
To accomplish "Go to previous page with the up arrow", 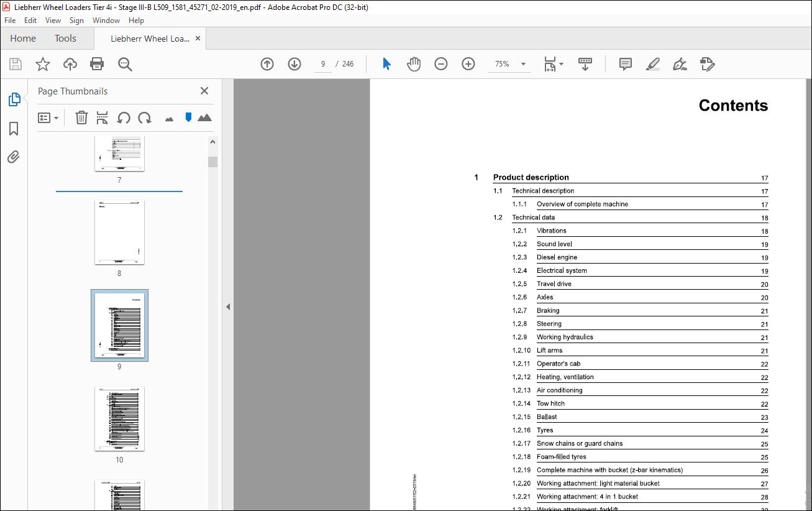I will click(267, 64).
